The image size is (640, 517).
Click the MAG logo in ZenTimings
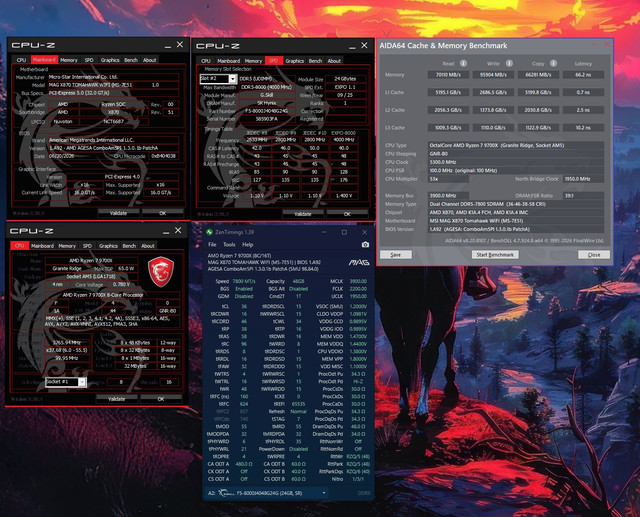coord(359,262)
